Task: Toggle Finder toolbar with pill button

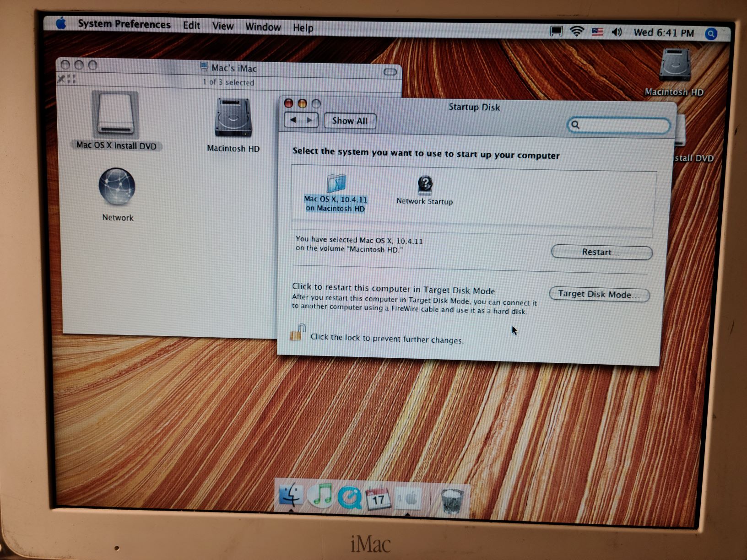Action: (x=390, y=72)
